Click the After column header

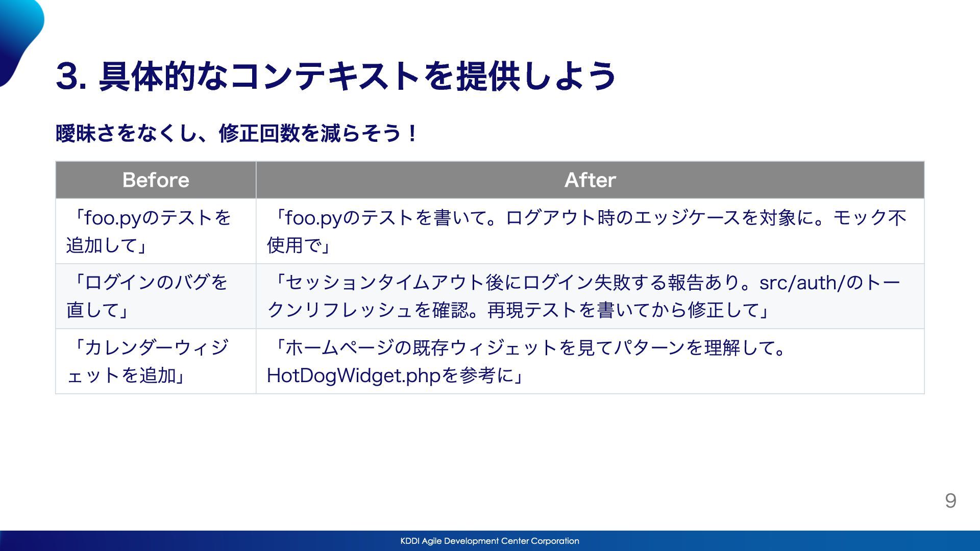click(x=590, y=180)
